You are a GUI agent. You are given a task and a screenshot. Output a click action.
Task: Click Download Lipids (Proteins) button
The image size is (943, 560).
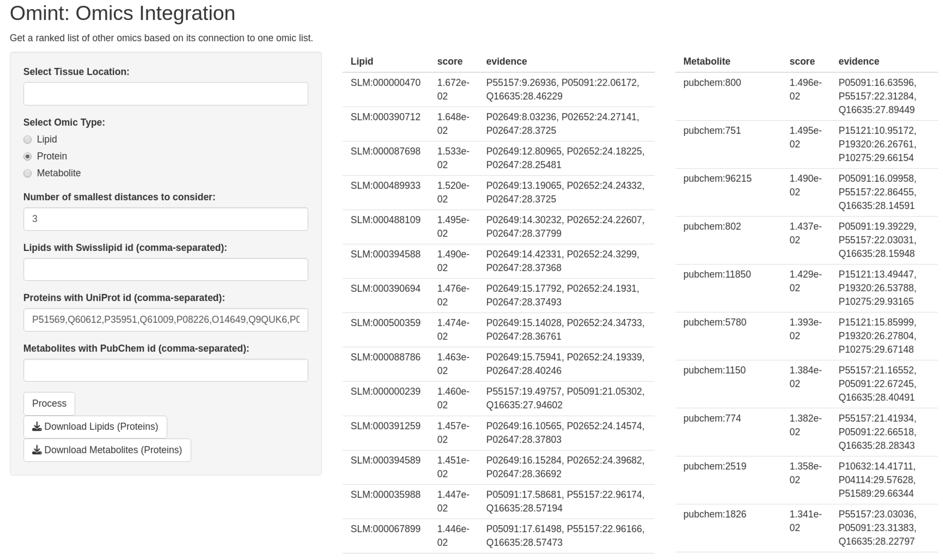[95, 427]
